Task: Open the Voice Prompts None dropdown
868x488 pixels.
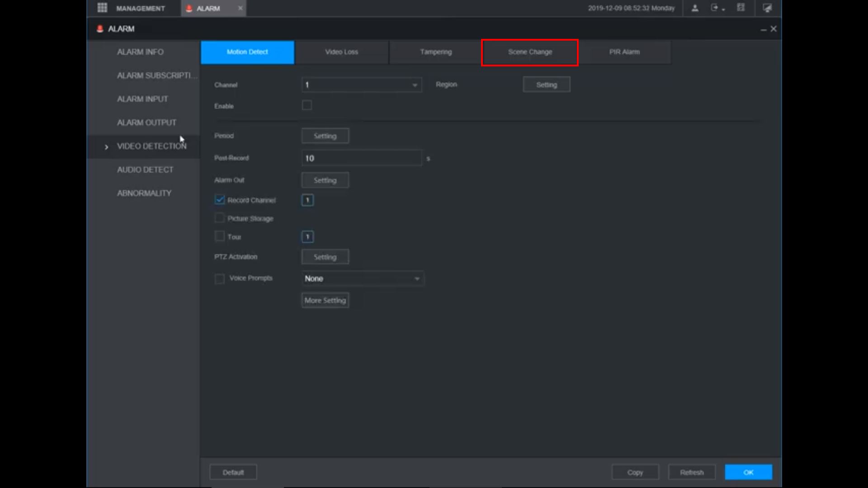Action: point(363,278)
